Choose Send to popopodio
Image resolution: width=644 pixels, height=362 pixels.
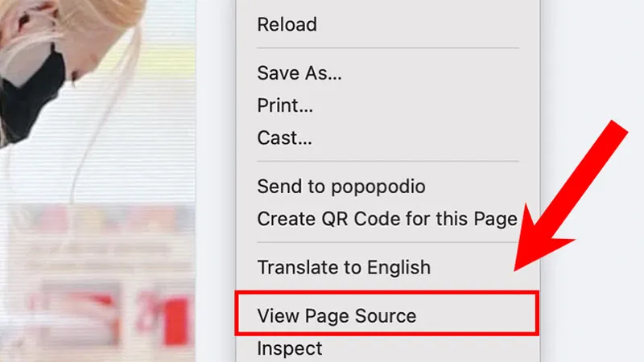click(341, 187)
